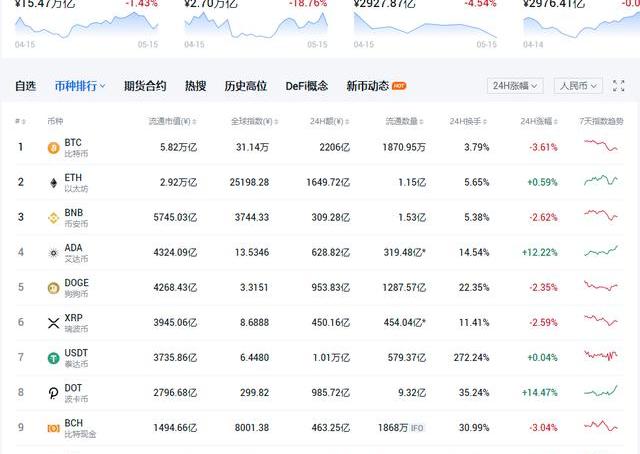Open the BTC 7-day trend sparkline
The height and width of the screenshot is (454, 640).
(602, 147)
